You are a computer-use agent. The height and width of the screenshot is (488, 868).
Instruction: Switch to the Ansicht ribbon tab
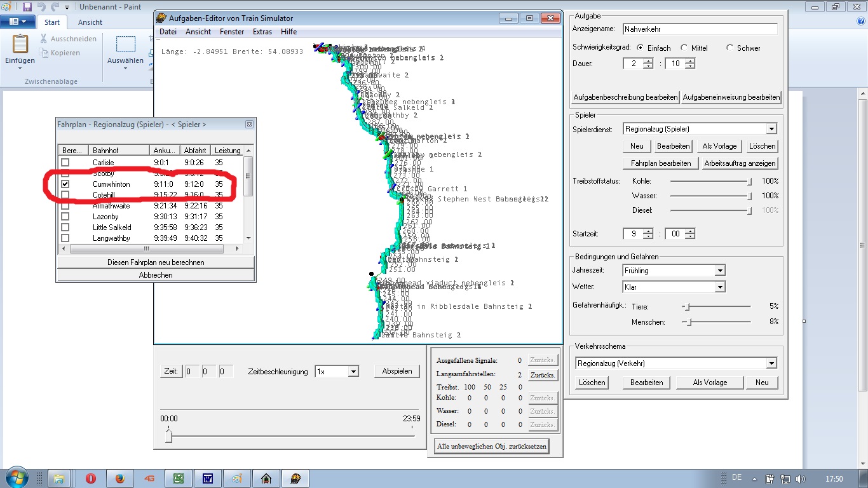point(90,22)
